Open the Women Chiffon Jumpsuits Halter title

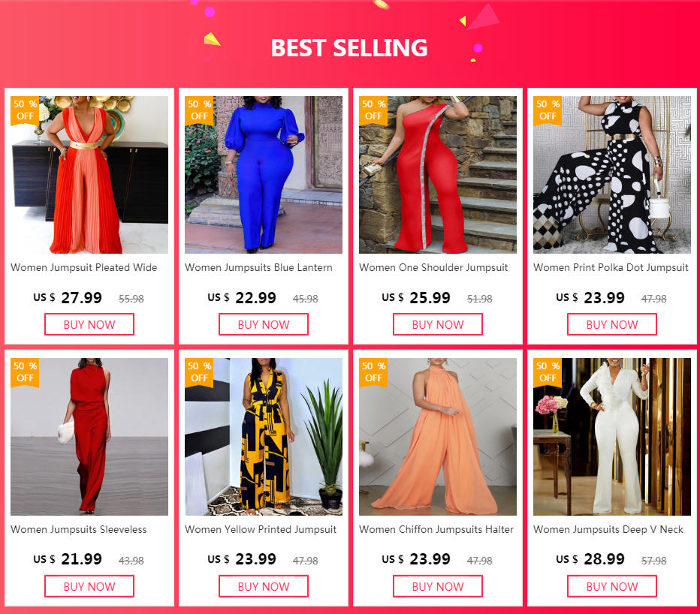point(436,530)
